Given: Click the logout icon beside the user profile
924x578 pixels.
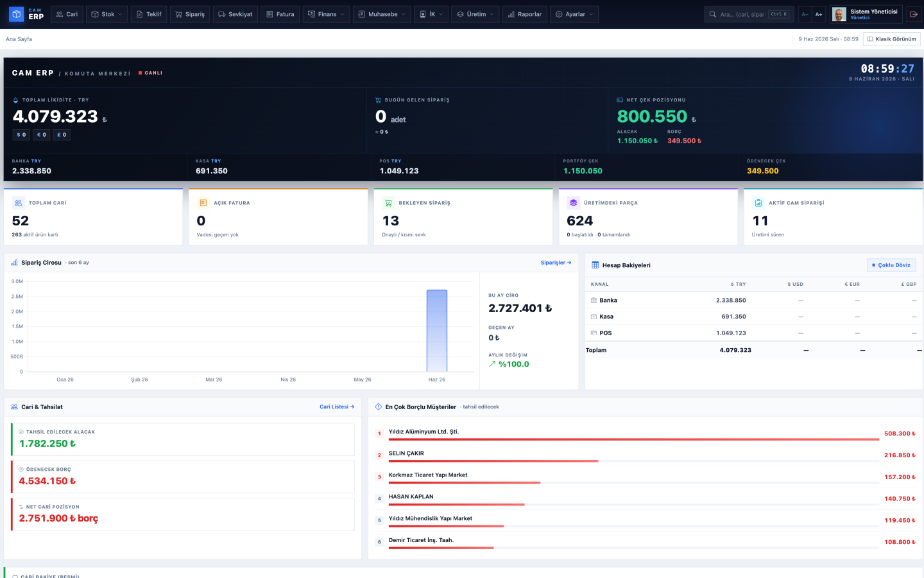Looking at the screenshot, I should tap(914, 14).
